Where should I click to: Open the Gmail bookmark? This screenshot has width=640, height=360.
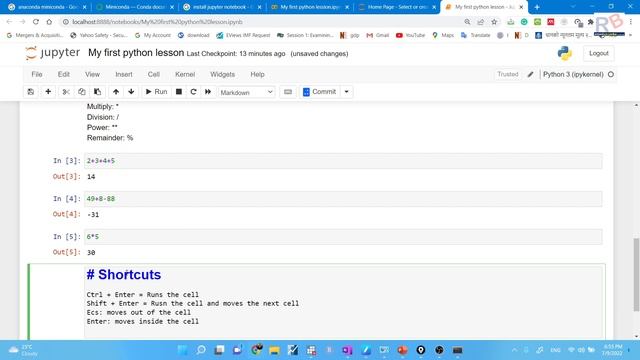click(x=378, y=36)
